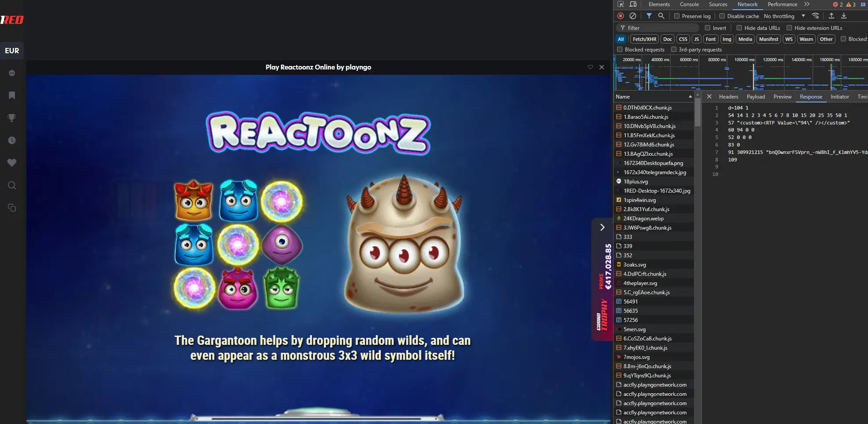The height and width of the screenshot is (424, 868).
Task: Click the 1RED logo
Action: tap(12, 20)
